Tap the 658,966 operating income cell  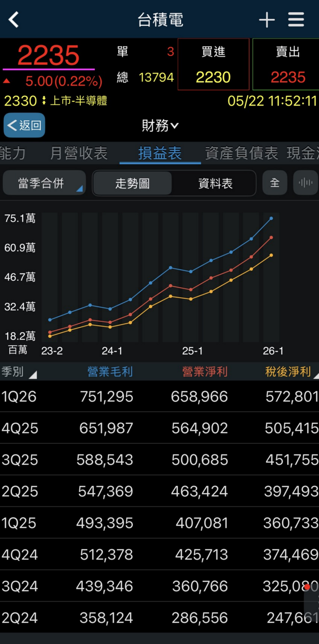(199, 396)
